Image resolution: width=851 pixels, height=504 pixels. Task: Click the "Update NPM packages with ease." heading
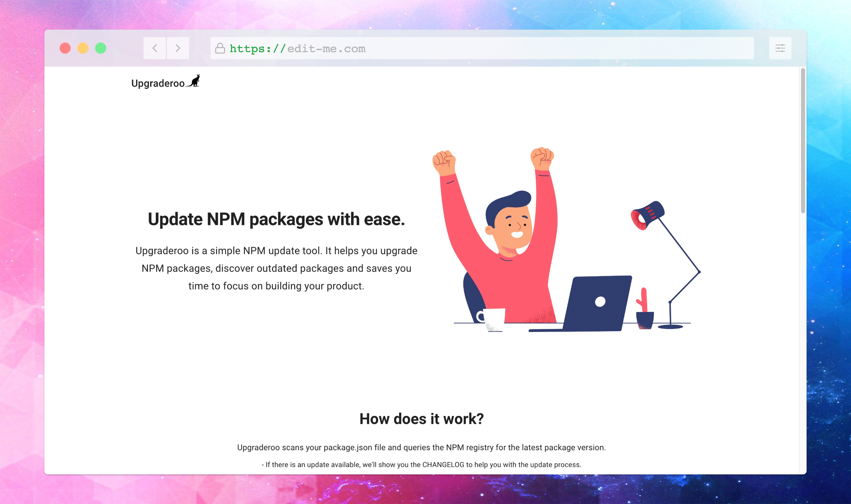click(276, 219)
